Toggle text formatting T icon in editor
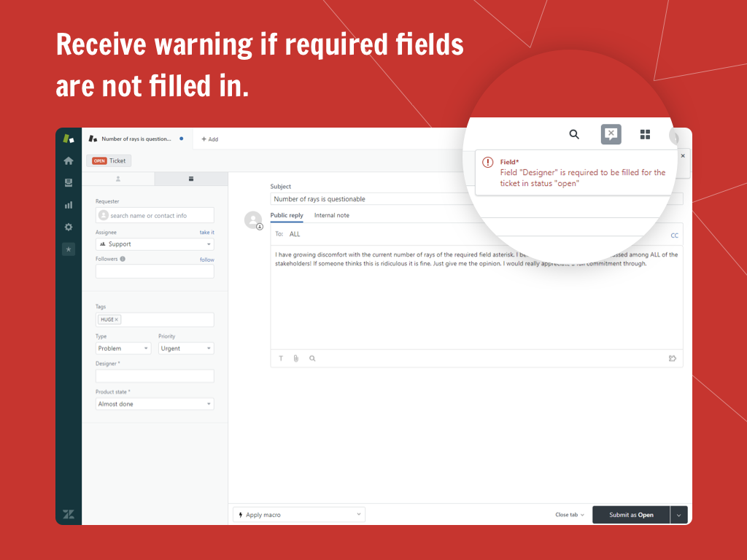The width and height of the screenshot is (747, 560). click(281, 359)
